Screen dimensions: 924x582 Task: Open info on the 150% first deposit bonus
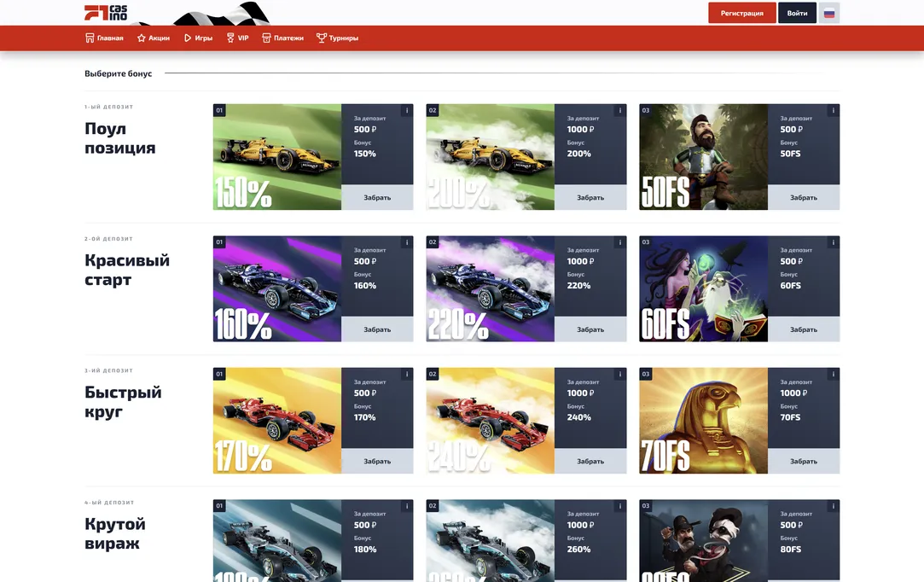click(406, 110)
